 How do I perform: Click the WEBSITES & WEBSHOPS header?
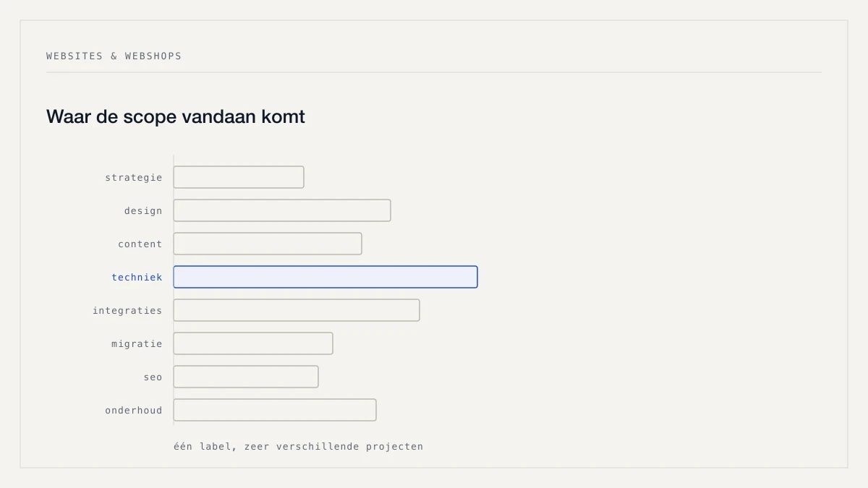click(114, 56)
